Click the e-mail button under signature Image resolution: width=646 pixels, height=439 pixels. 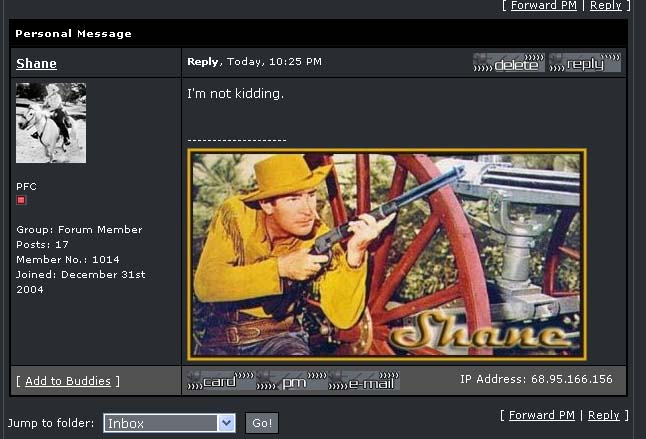click(364, 381)
